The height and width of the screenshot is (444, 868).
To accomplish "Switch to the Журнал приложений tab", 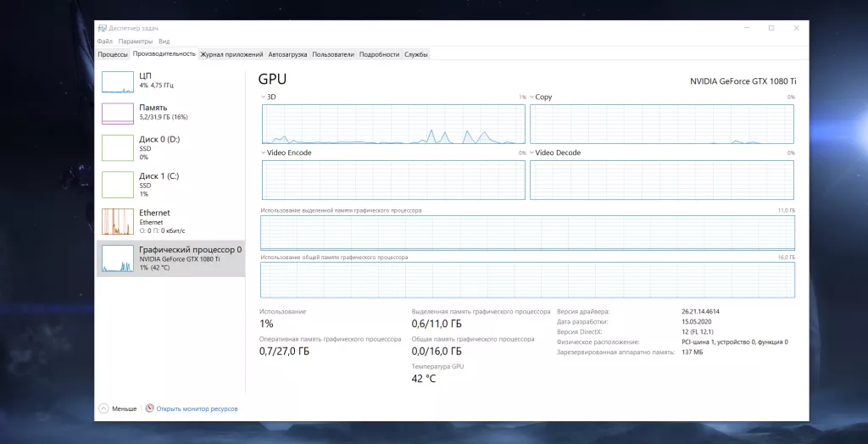I will tap(231, 54).
